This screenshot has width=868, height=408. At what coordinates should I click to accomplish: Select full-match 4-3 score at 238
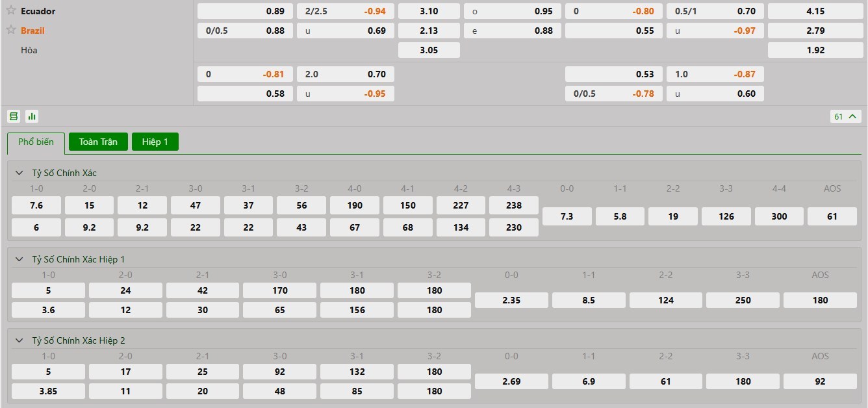pos(514,205)
